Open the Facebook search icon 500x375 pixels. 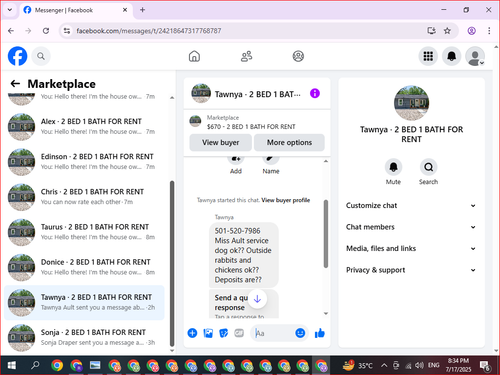[x=41, y=56]
